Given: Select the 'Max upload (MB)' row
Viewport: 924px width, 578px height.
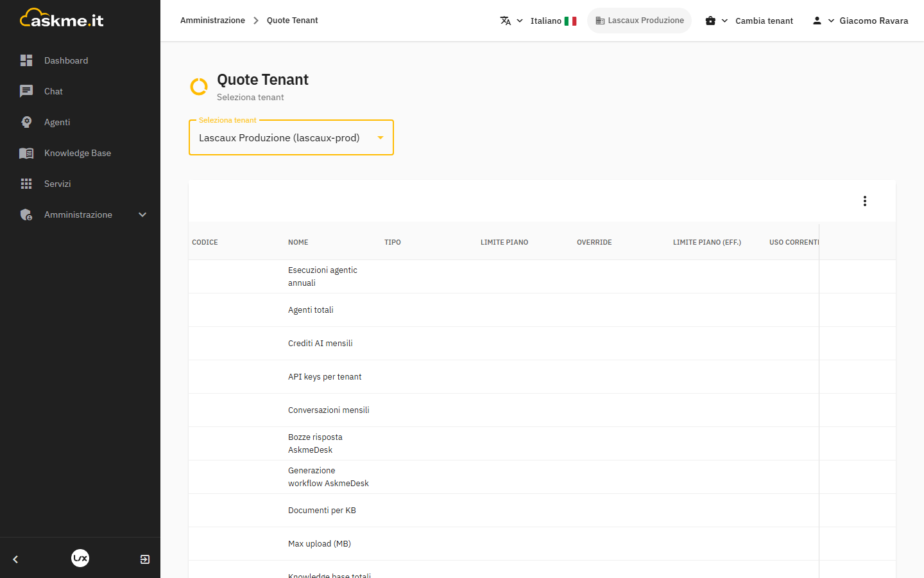Looking at the screenshot, I should point(542,544).
